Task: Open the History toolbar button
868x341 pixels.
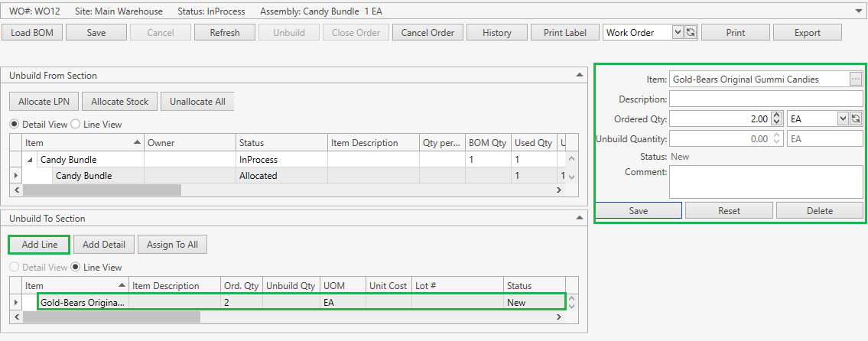Action: (x=496, y=32)
